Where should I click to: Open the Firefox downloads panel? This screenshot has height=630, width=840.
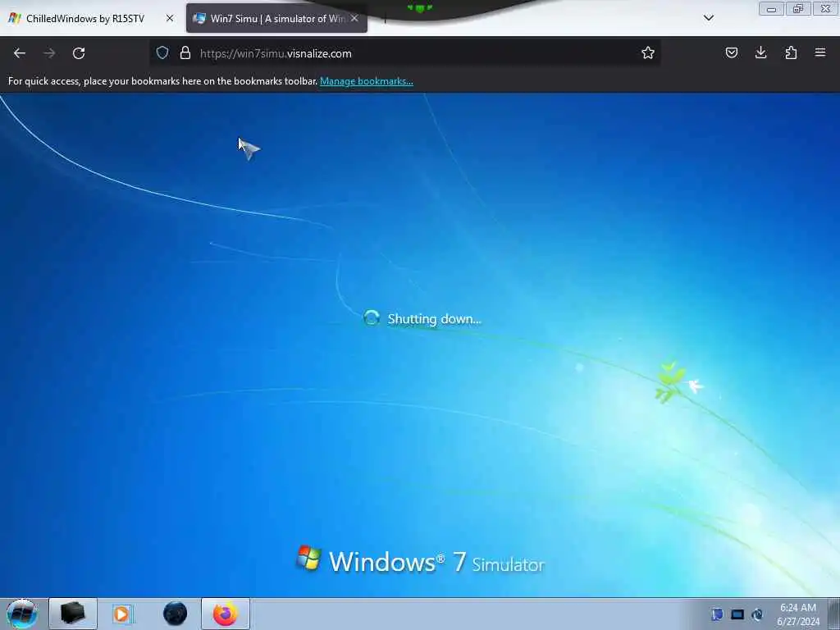(x=760, y=52)
